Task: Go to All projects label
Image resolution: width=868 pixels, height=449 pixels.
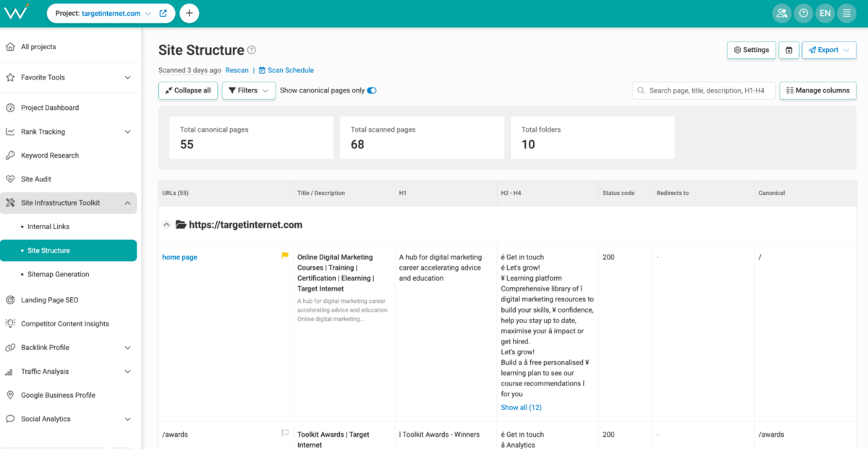Action: coord(38,47)
